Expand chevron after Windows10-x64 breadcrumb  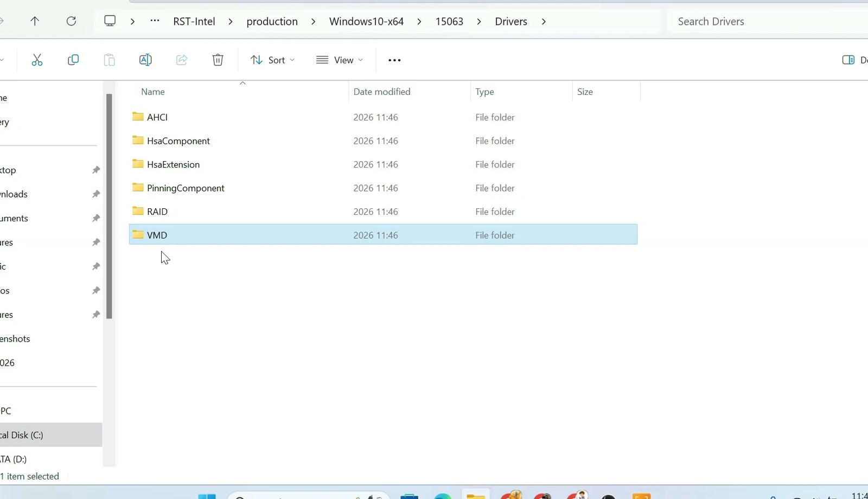(419, 22)
